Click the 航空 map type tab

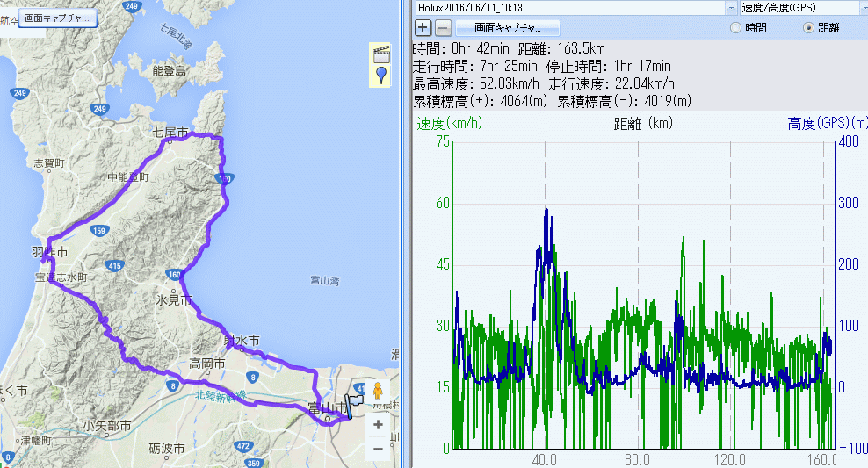point(8,19)
